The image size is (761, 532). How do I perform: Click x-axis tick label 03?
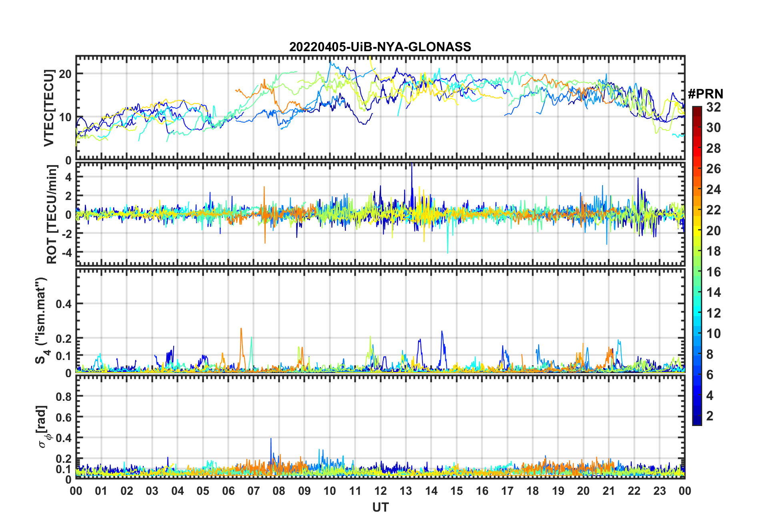tap(152, 491)
